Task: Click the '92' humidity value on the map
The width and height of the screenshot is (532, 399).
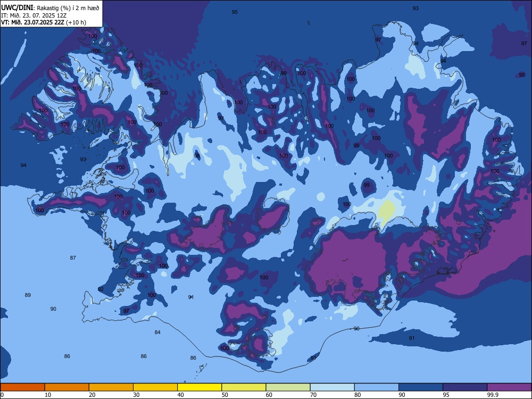Action: (101, 289)
